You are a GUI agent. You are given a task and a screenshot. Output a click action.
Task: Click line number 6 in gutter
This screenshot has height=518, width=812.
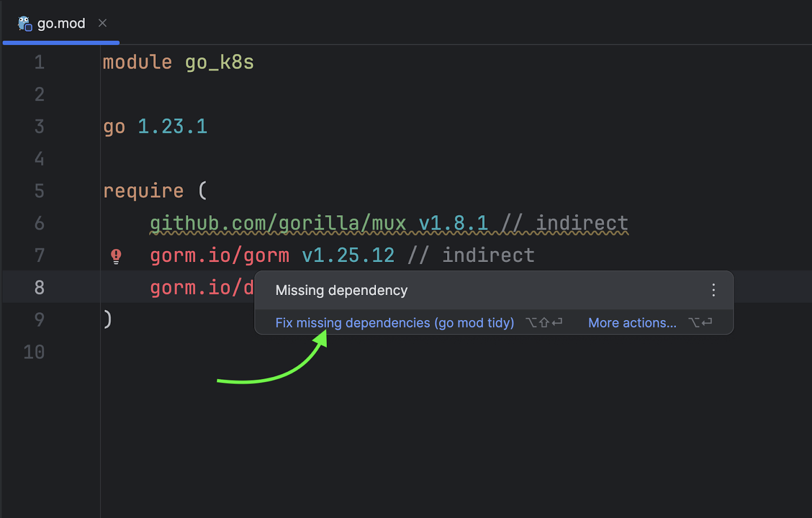point(39,223)
